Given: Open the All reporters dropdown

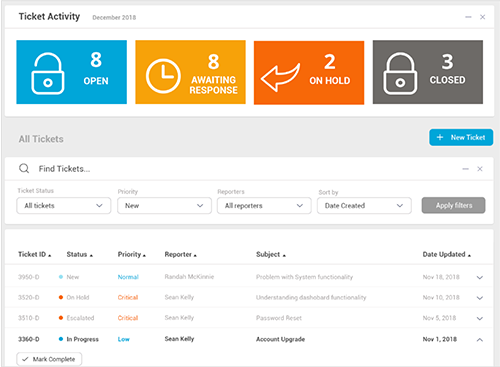Looking at the screenshot, I should click(264, 206).
